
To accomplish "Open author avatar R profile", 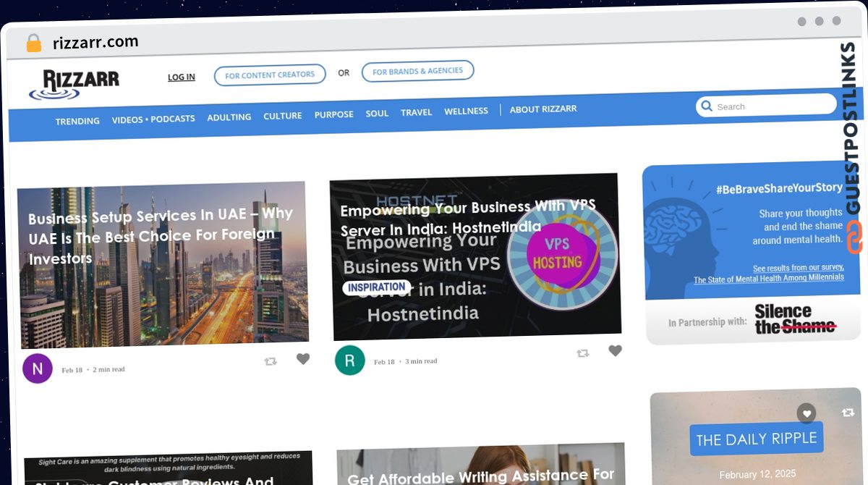I will 350,360.
